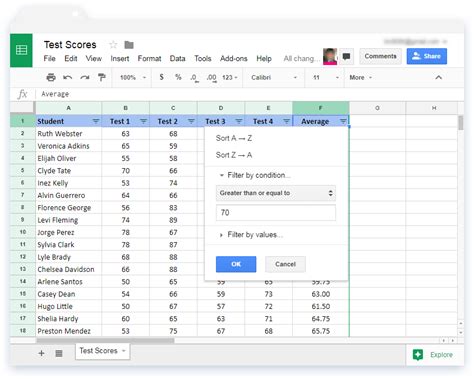Open the chat bubble icon
The image size is (474, 379).
(347, 56)
